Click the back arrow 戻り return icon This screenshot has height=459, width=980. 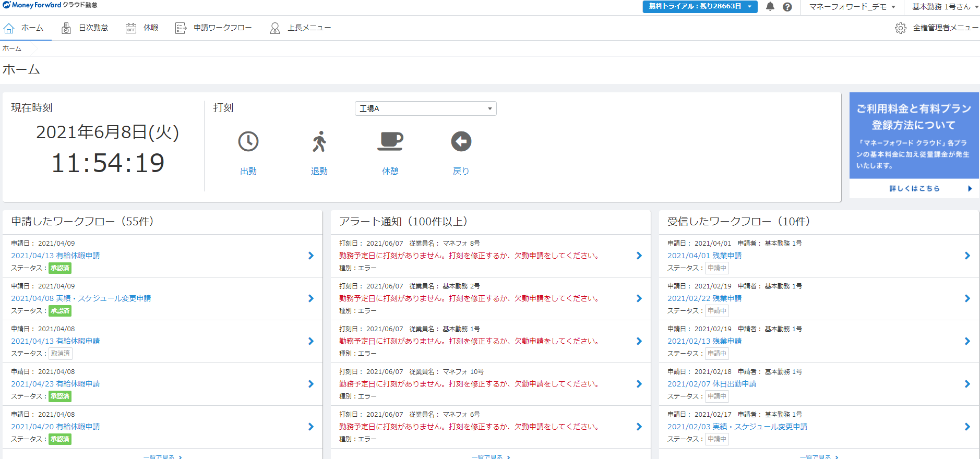click(461, 141)
